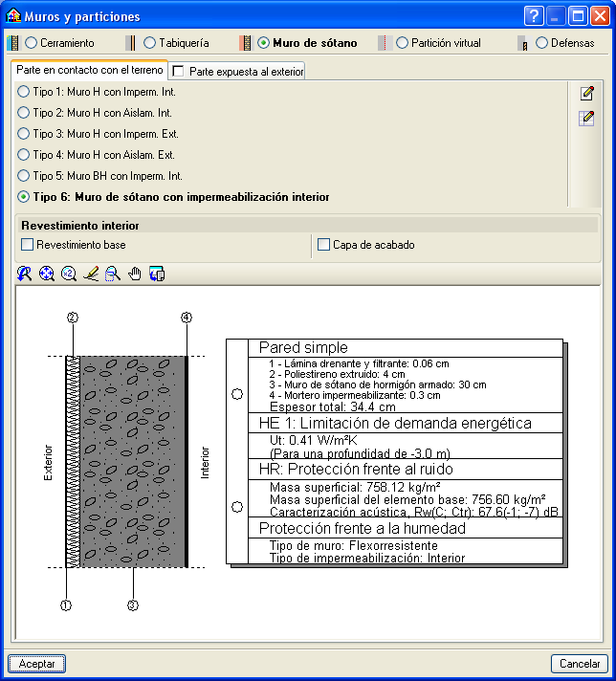Click the house icon in the title bar
The image size is (616, 681).
click(13, 15)
